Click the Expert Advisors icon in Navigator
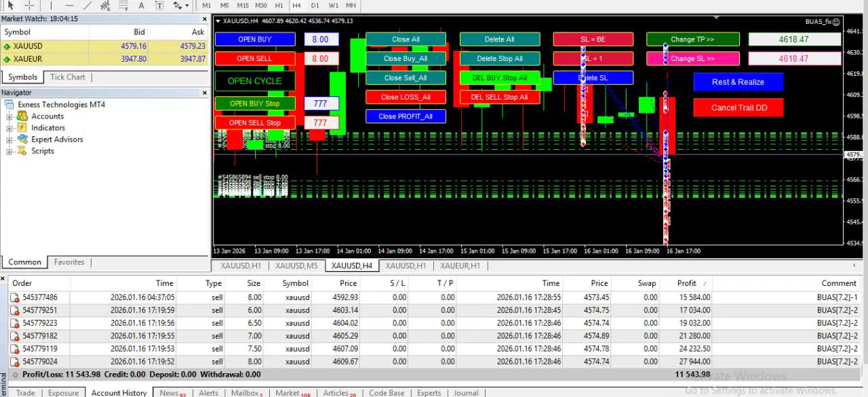Image resolution: width=868 pixels, height=397 pixels. 22,140
